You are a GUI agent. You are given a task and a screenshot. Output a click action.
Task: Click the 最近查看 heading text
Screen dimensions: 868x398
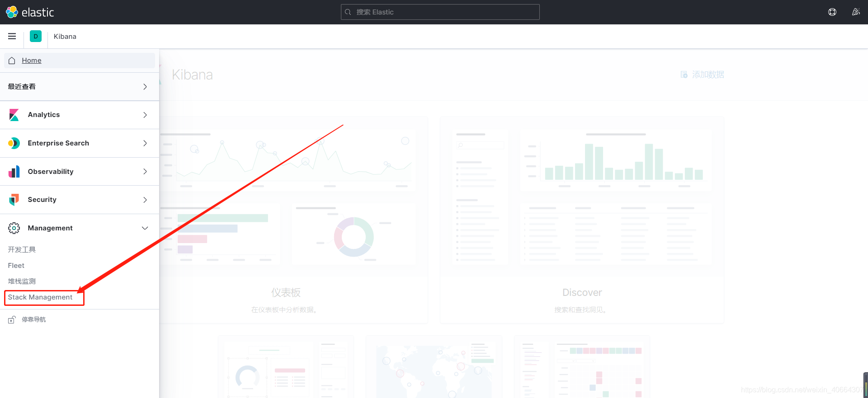coord(22,87)
